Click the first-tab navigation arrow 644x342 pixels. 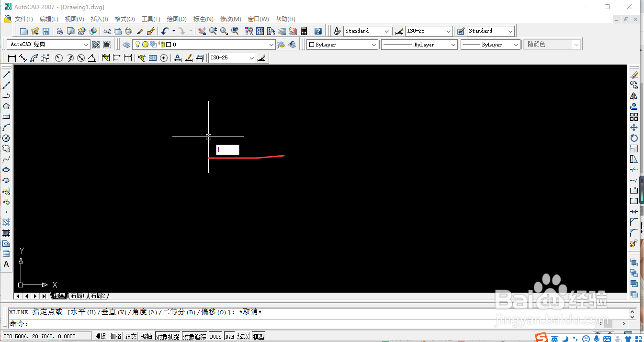pos(18,296)
